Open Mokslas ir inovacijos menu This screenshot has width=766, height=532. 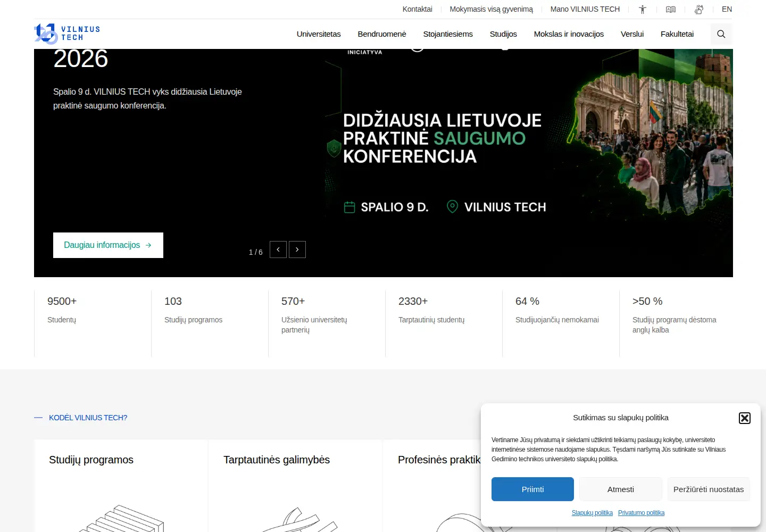pyautogui.click(x=569, y=34)
